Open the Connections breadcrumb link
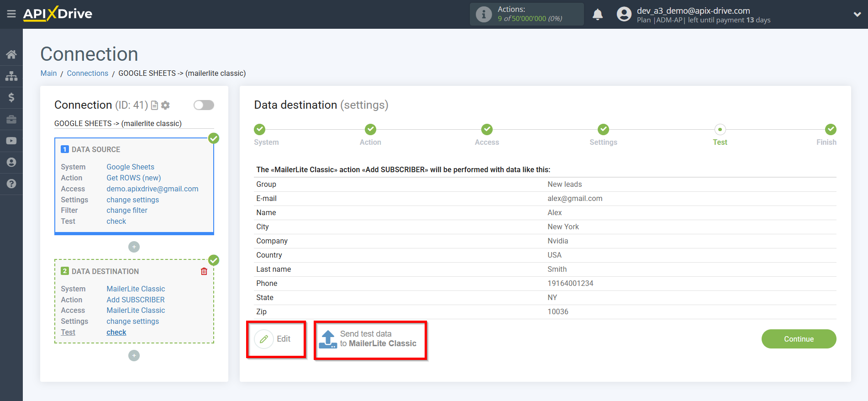 pyautogui.click(x=88, y=73)
